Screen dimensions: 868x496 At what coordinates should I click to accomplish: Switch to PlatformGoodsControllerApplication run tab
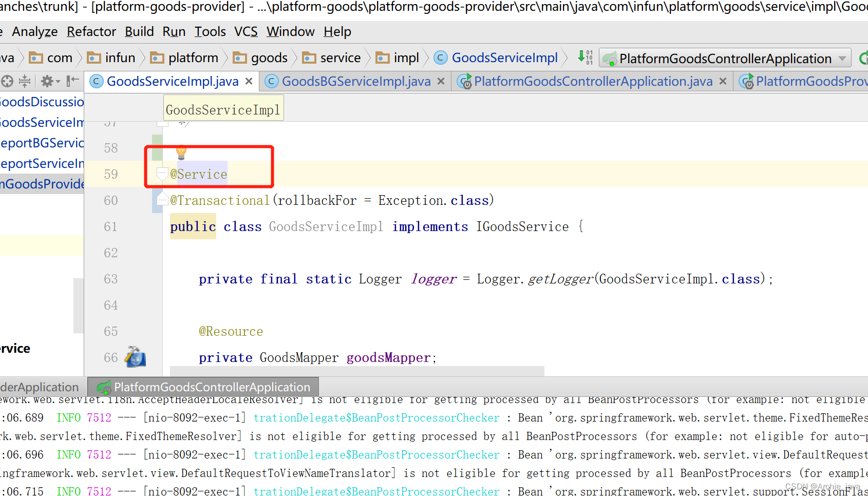point(203,387)
